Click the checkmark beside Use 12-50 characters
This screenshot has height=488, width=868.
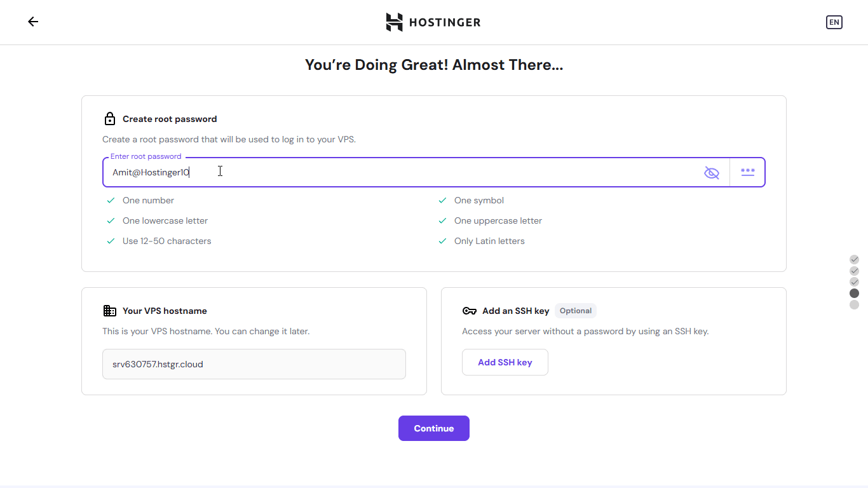click(x=111, y=241)
